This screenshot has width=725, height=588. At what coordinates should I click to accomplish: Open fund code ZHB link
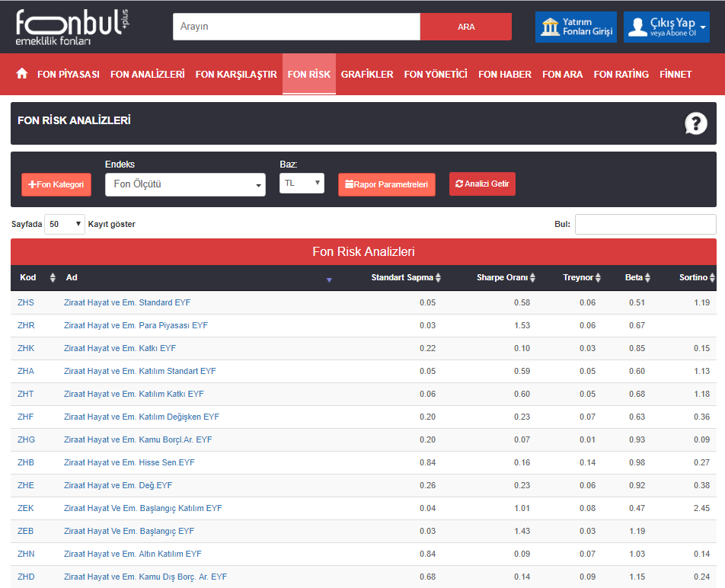[x=26, y=462]
